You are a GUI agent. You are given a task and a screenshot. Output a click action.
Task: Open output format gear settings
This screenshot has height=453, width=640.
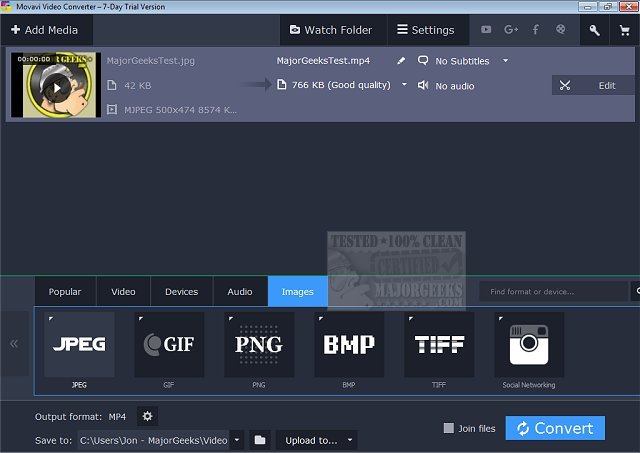pos(147,416)
